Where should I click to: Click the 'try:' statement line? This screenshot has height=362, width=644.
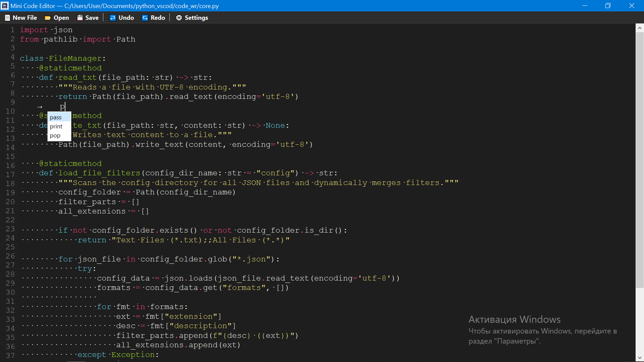tap(87, 268)
